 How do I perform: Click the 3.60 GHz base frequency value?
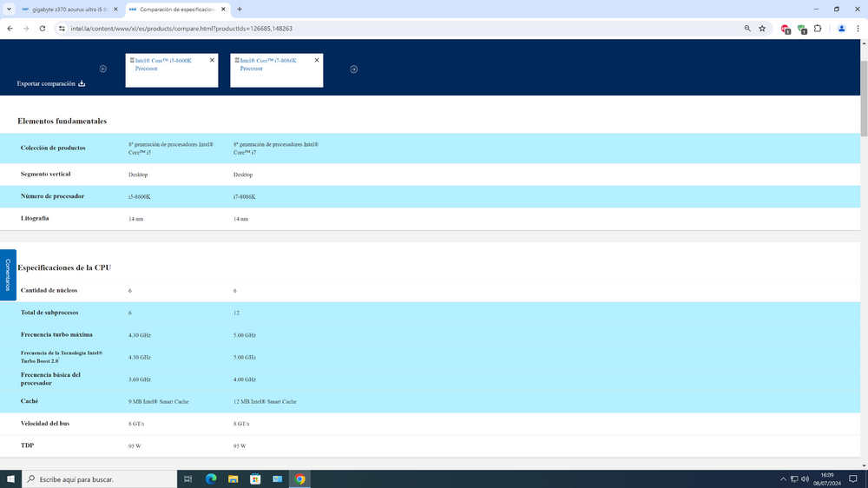[x=140, y=379]
